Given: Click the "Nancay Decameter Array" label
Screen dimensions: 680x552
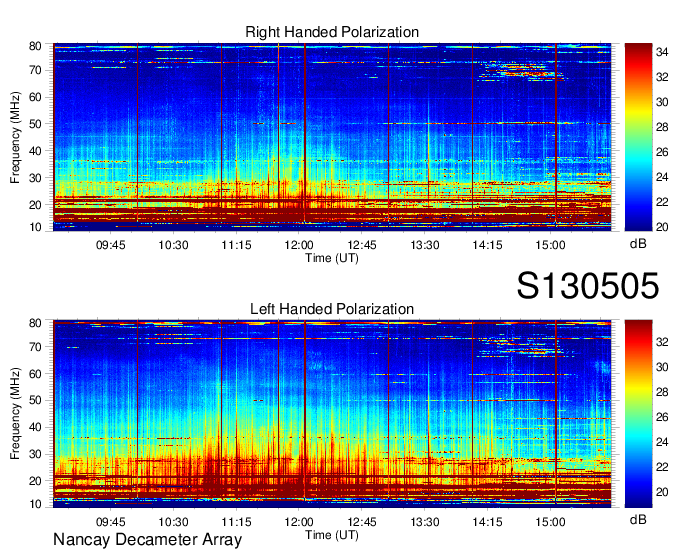Looking at the screenshot, I should pos(147,540).
